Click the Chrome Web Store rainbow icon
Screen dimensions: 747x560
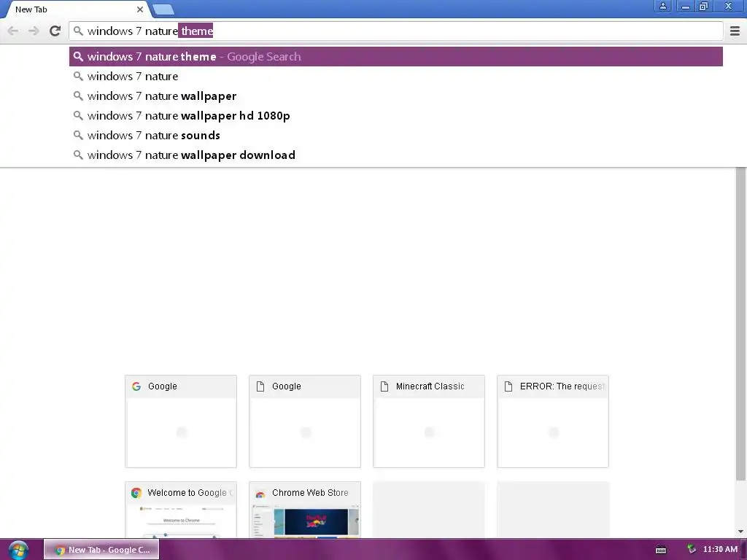[260, 494]
